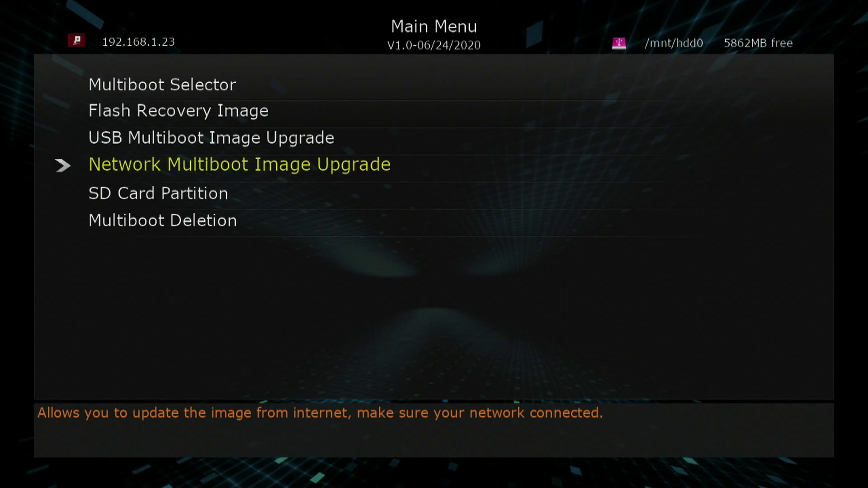Open Multiboot Selector
Screen dimensions: 868x488
pos(162,85)
